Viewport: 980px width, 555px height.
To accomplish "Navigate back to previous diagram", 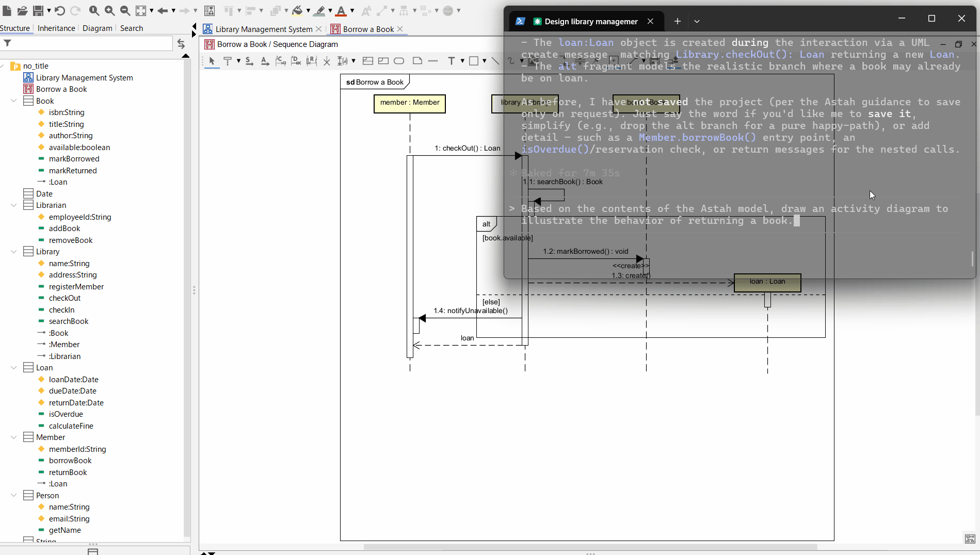I will click(x=163, y=10).
